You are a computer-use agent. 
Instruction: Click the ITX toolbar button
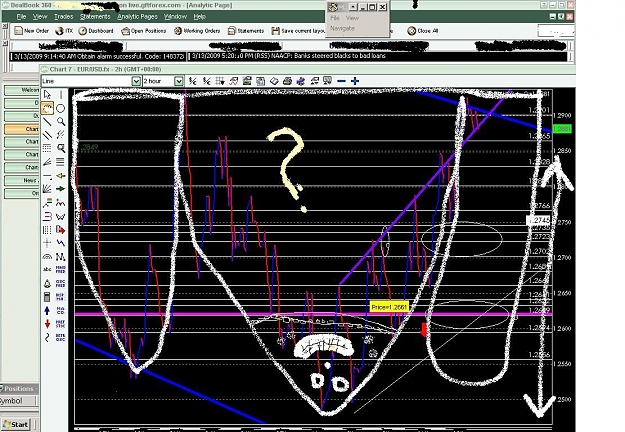pos(64,31)
